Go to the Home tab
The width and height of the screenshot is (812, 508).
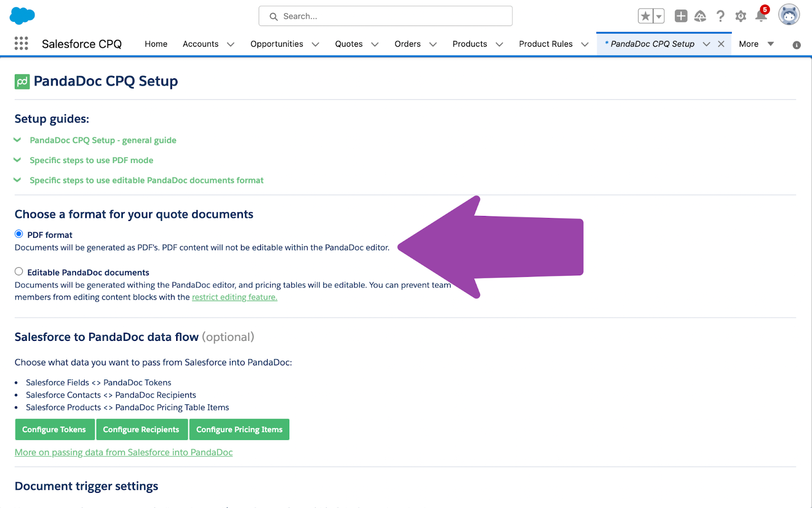tap(156, 44)
